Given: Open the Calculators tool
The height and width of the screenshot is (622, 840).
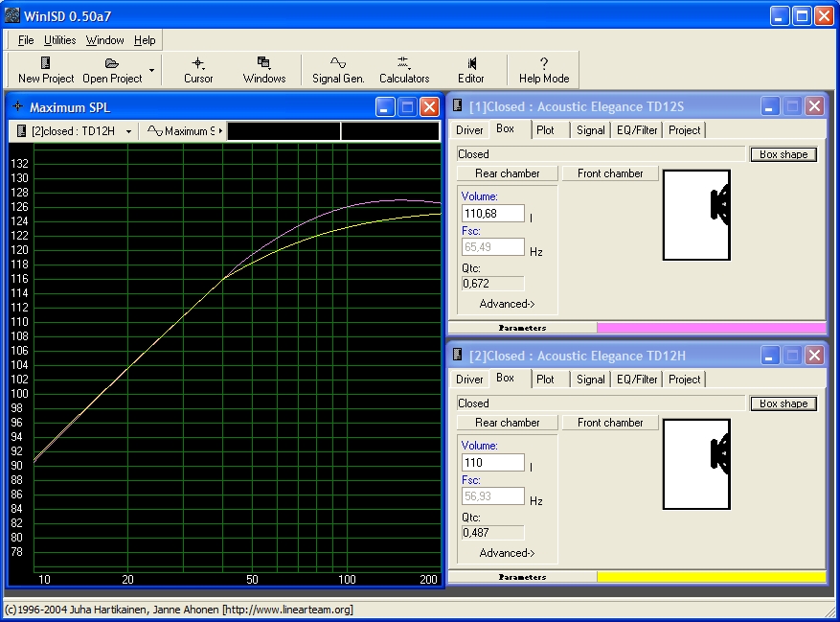Looking at the screenshot, I should pyautogui.click(x=404, y=70).
